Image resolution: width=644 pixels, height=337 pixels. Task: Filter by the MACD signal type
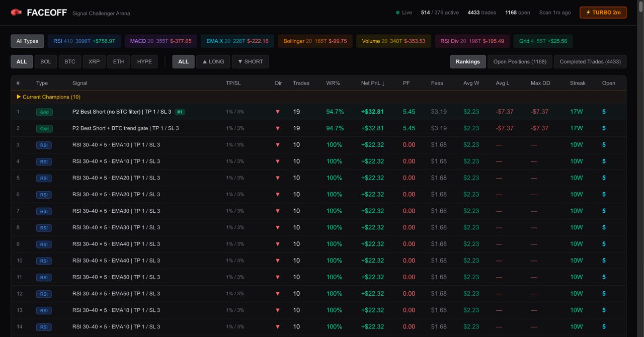pyautogui.click(x=160, y=41)
